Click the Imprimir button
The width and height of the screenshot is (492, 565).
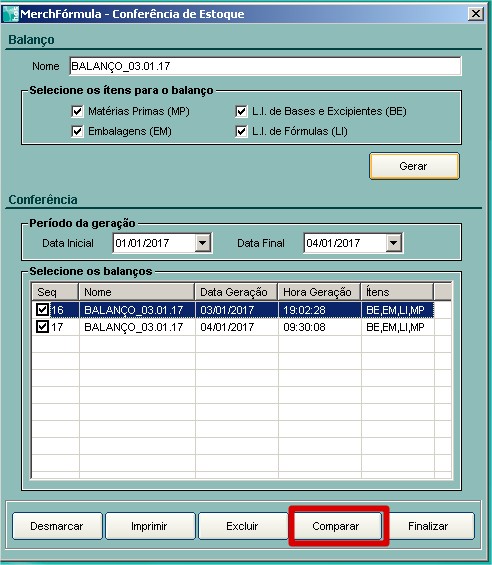pyautogui.click(x=150, y=526)
